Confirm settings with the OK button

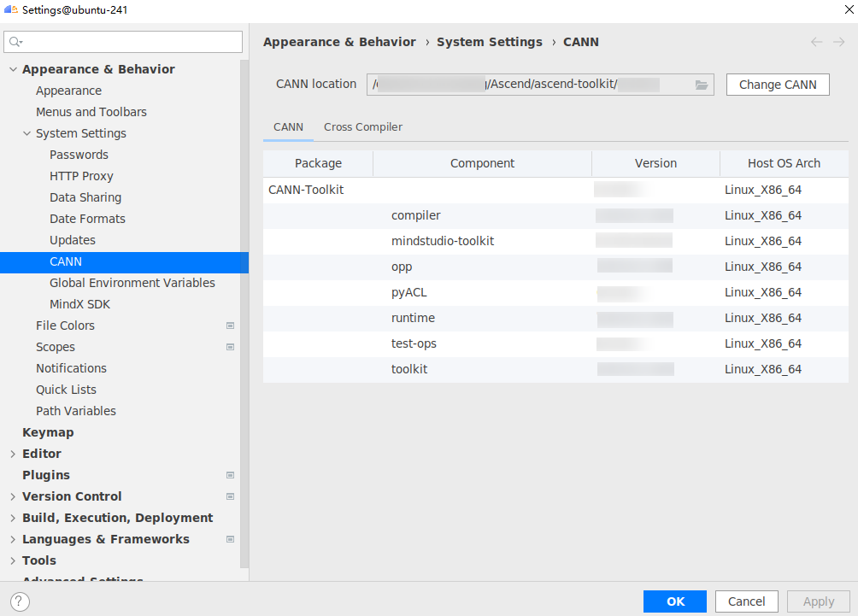674,601
